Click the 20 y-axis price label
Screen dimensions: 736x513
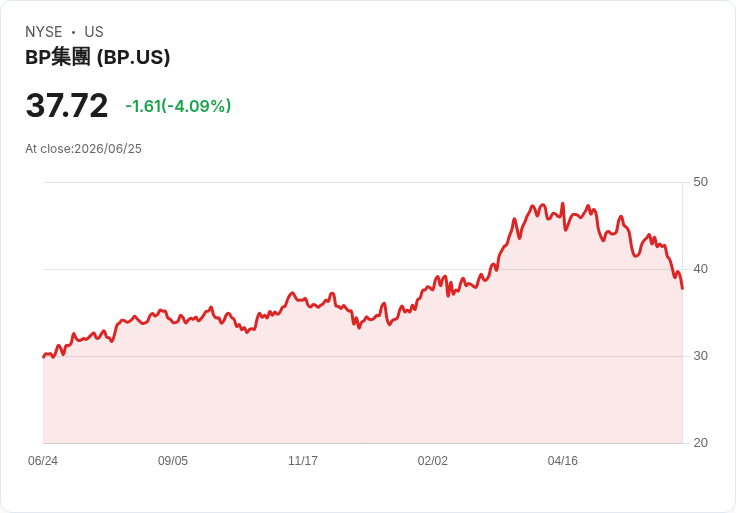[x=700, y=443]
